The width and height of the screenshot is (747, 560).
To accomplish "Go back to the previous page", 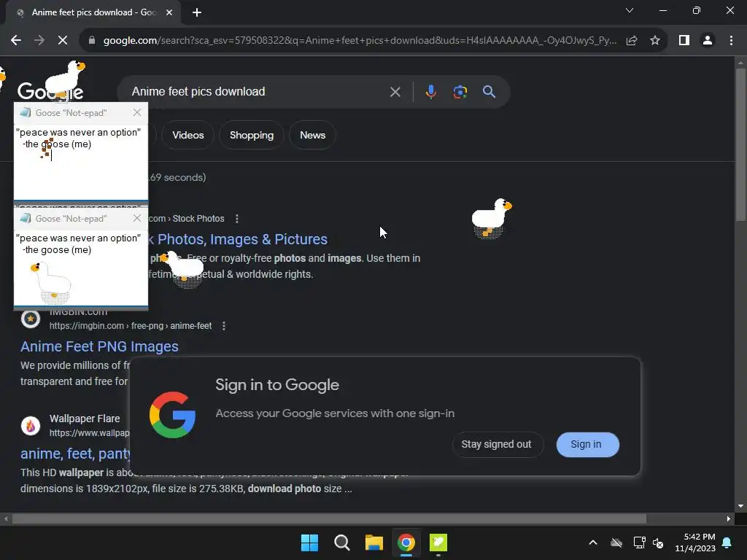I will point(16,41).
